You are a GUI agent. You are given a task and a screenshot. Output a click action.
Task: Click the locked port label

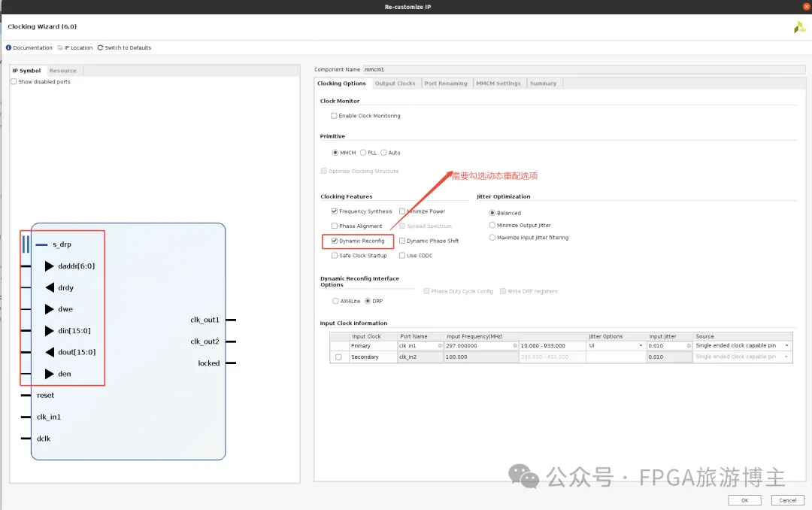coord(209,363)
